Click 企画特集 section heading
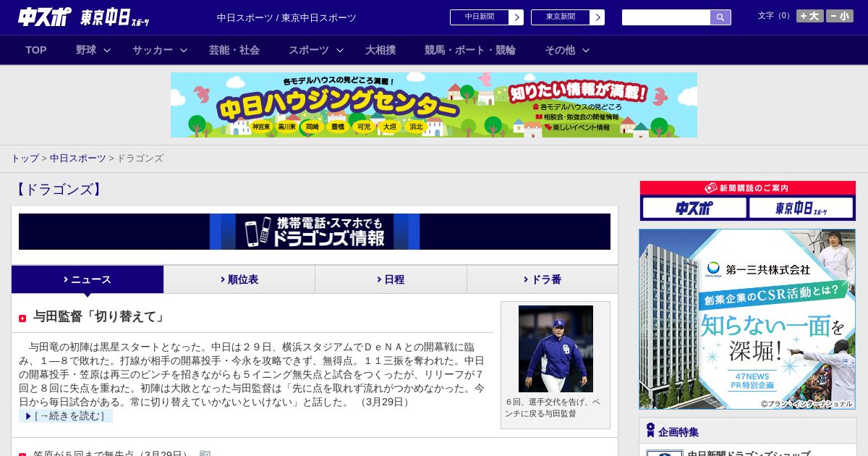868x456 pixels. [x=678, y=432]
